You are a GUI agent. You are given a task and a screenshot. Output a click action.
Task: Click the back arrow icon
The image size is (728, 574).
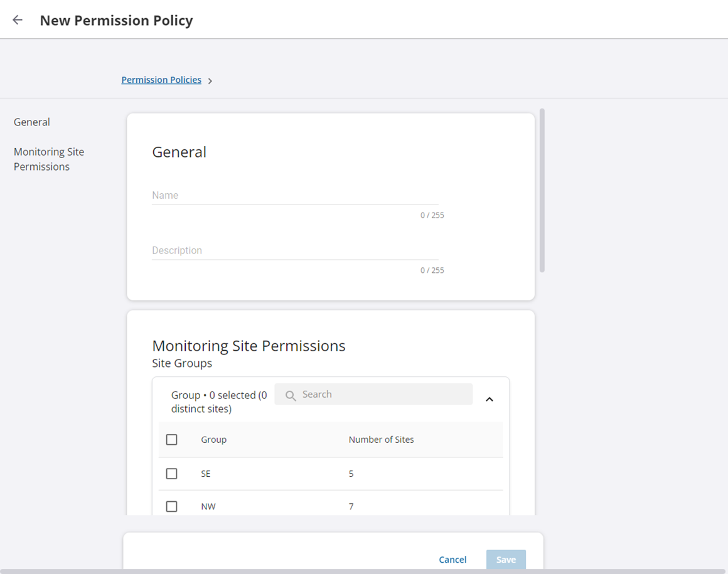coord(18,20)
